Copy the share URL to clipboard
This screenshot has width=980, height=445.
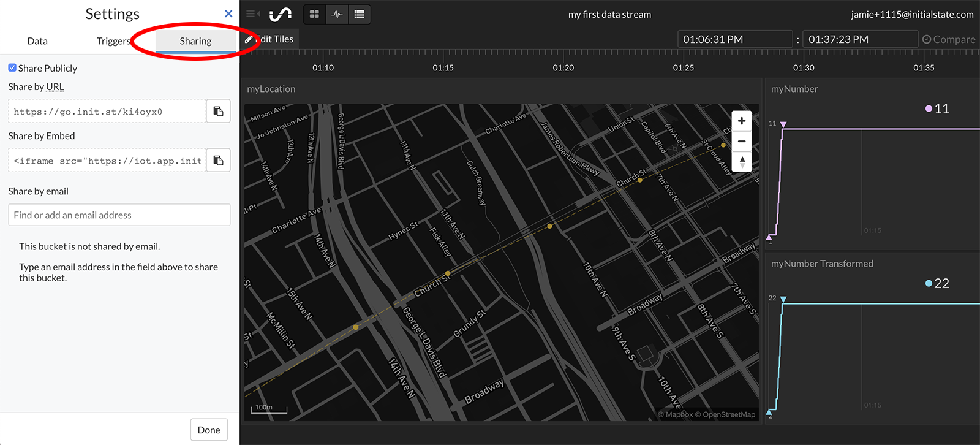[218, 112]
